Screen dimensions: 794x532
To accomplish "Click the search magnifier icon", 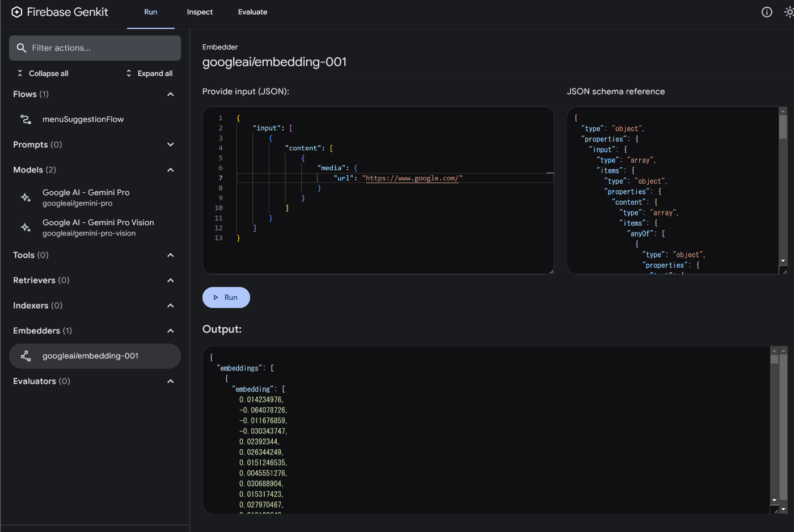I will (x=22, y=48).
